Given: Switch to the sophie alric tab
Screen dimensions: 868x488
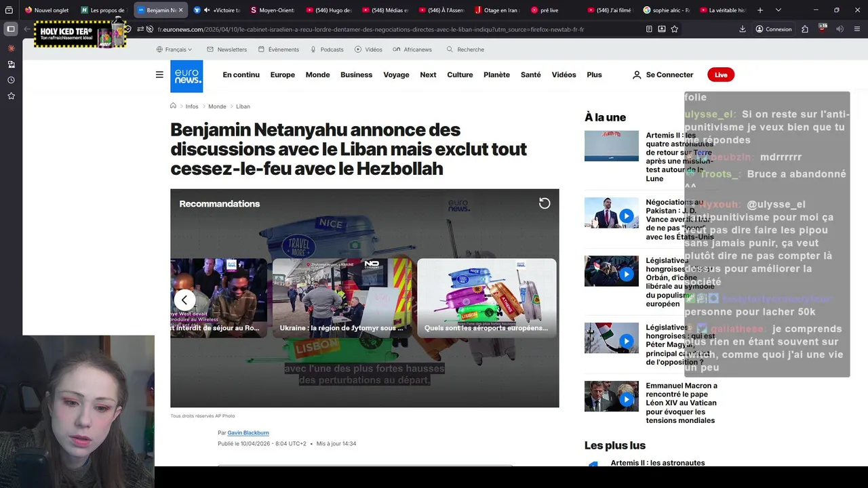Looking at the screenshot, I should click(x=666, y=10).
